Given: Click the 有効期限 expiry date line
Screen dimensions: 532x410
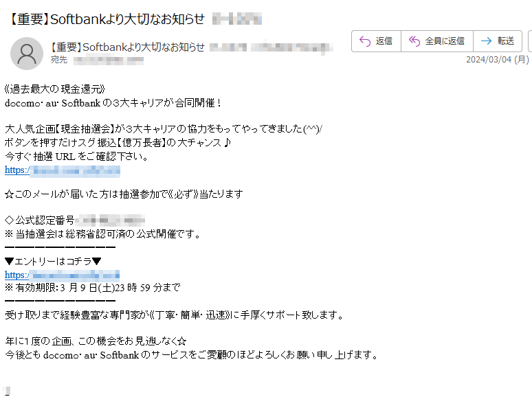Looking at the screenshot, I should coord(93,288).
